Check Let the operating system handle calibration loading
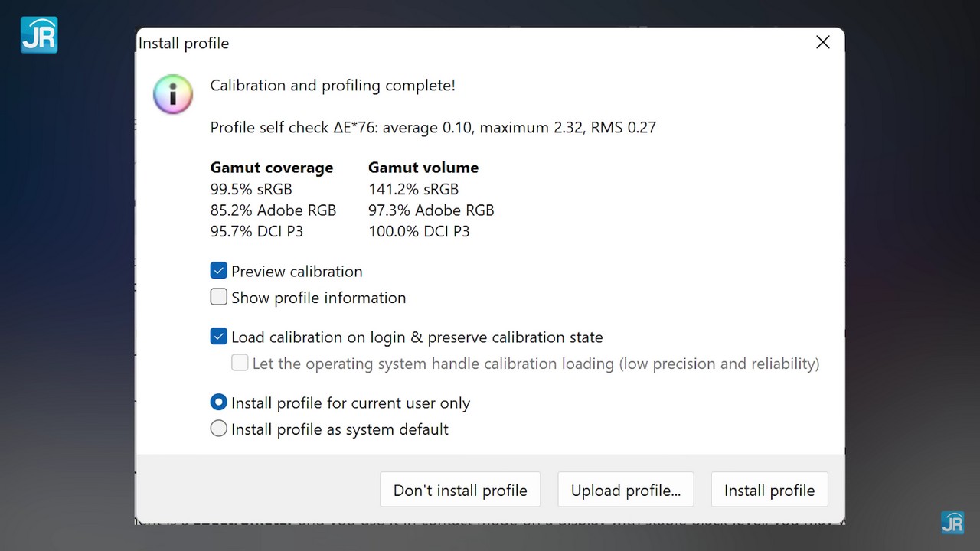The image size is (980, 551). [240, 363]
